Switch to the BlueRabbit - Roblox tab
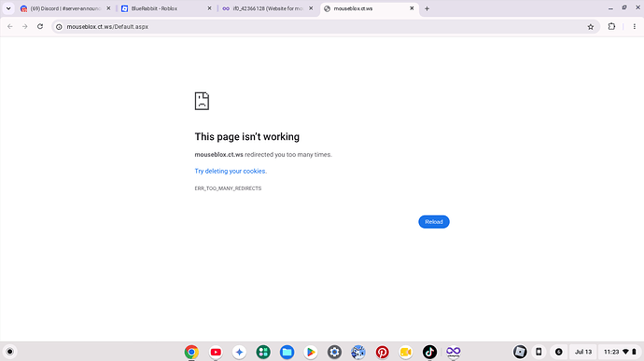The width and height of the screenshot is (644, 361). (x=166, y=8)
